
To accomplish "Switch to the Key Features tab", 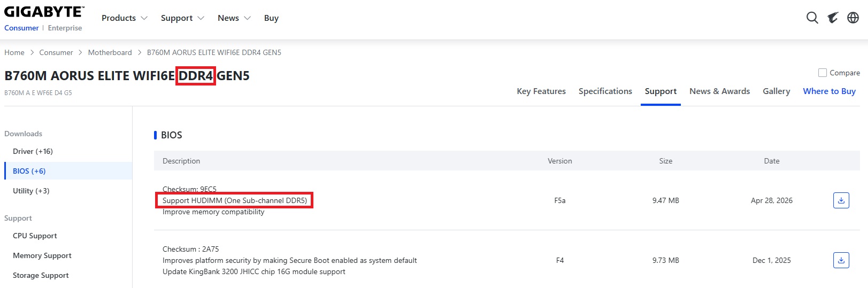I will (541, 91).
